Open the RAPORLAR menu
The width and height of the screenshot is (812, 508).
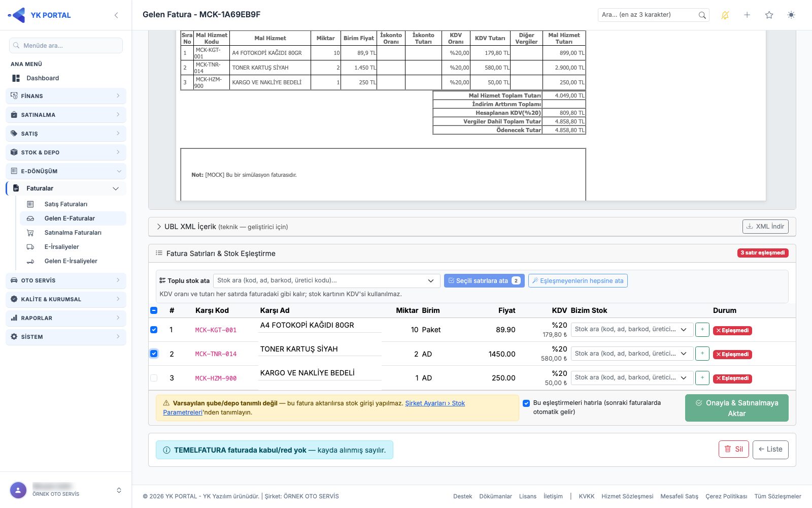tap(66, 318)
